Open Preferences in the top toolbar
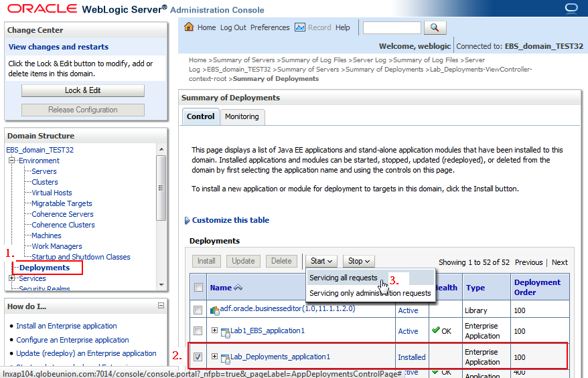 270,27
